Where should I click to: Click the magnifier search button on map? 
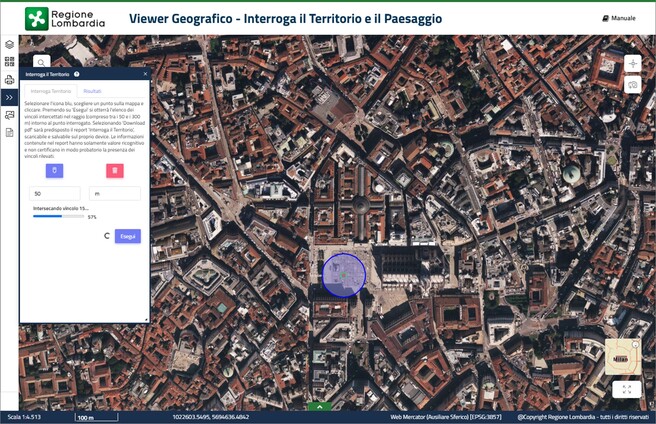[x=41, y=62]
